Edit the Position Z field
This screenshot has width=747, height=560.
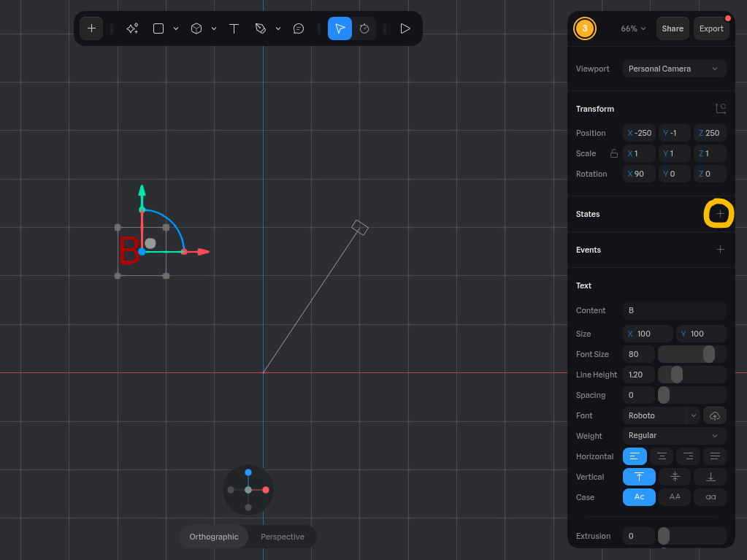[x=709, y=133]
